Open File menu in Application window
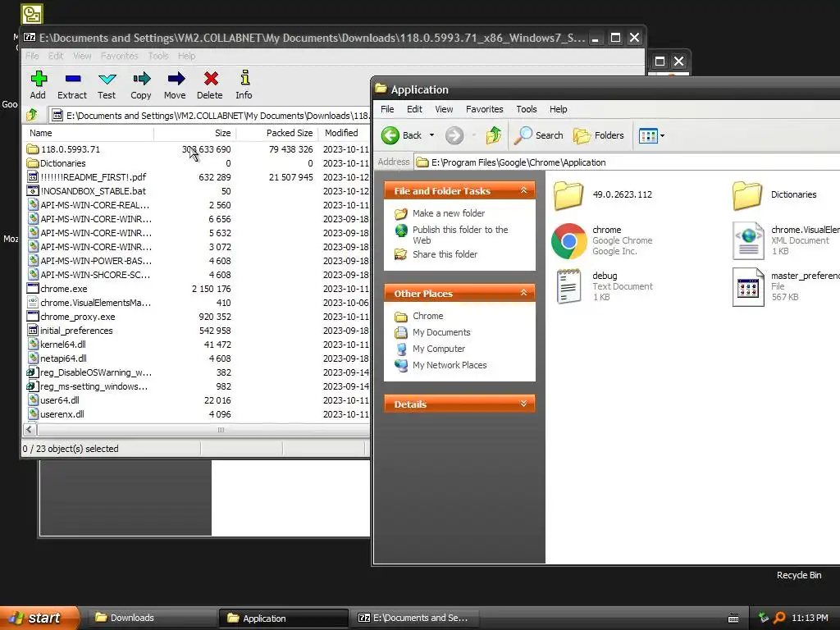Screen dimensions: 840x630 [x=387, y=109]
